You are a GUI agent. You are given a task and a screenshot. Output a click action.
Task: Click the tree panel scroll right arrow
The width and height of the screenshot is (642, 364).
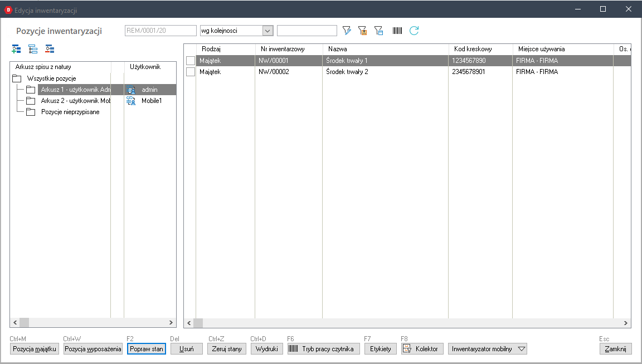pyautogui.click(x=171, y=323)
